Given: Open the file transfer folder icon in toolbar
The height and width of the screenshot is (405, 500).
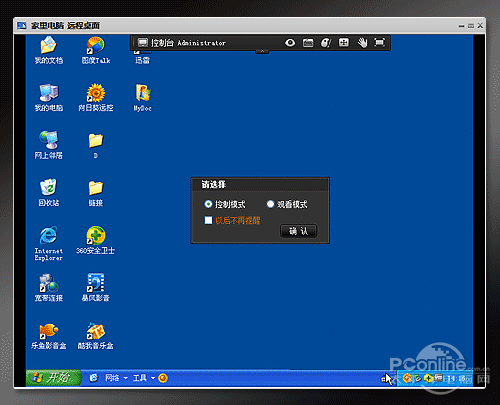Looking at the screenshot, I should pos(308,43).
